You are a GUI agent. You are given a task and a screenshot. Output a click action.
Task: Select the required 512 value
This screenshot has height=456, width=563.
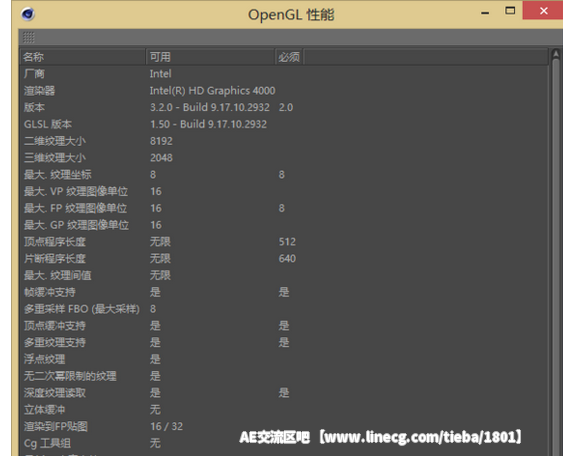coord(287,242)
